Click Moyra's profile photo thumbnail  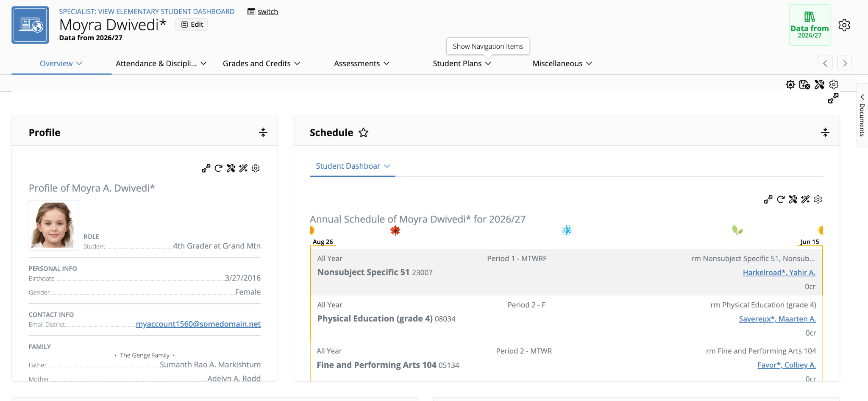click(54, 225)
